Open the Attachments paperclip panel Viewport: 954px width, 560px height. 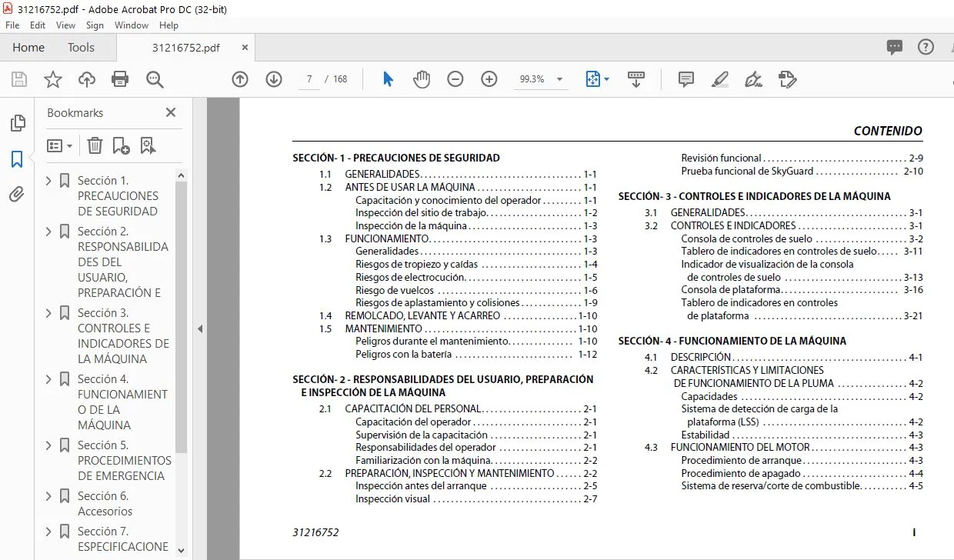(17, 195)
